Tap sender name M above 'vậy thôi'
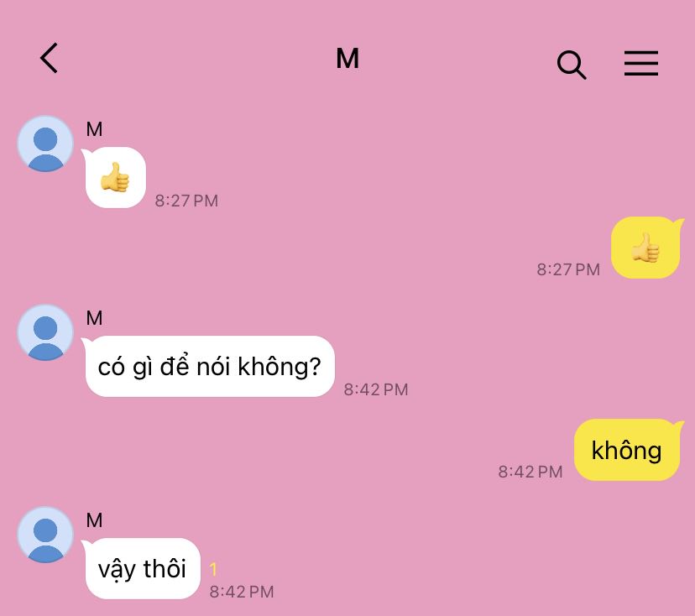695x616 pixels. pyautogui.click(x=94, y=520)
